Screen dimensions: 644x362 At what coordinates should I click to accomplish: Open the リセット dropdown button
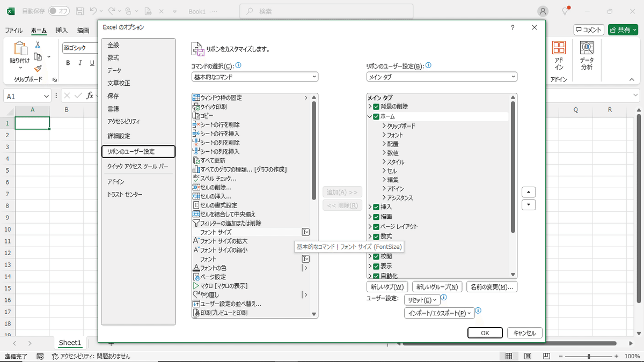(422, 300)
